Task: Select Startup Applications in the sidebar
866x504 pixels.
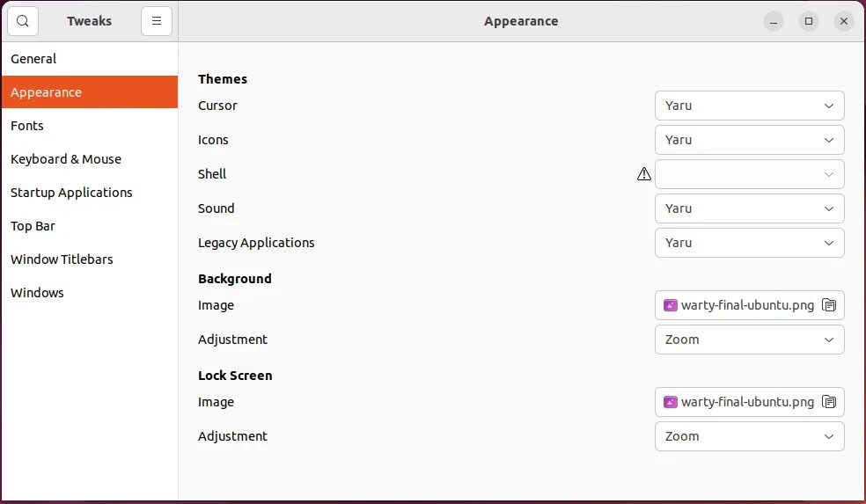Action: [x=71, y=193]
